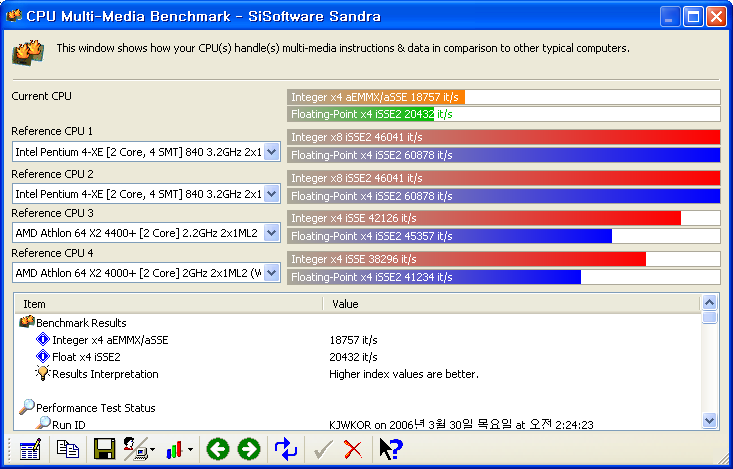
Task: Click the Item column header
Action: 168,304
